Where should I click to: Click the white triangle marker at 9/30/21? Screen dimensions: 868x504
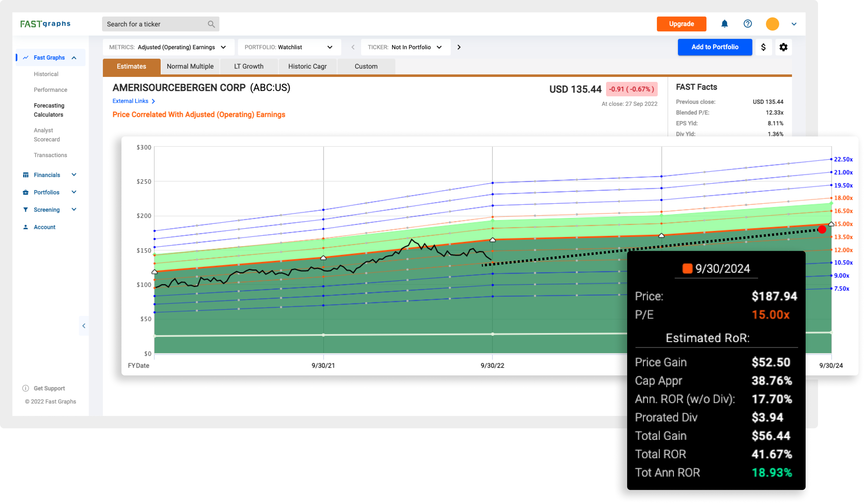(x=323, y=258)
